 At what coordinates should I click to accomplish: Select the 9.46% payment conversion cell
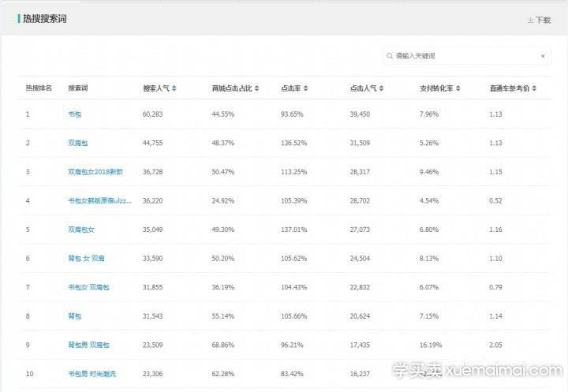429,172
